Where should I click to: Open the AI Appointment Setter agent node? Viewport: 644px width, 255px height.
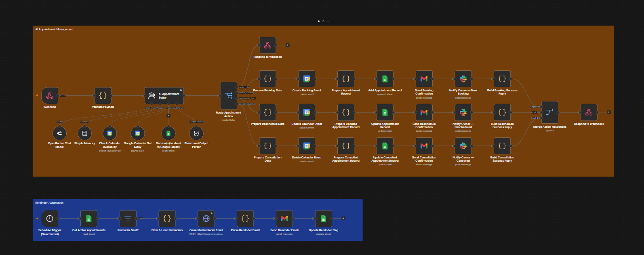click(164, 96)
